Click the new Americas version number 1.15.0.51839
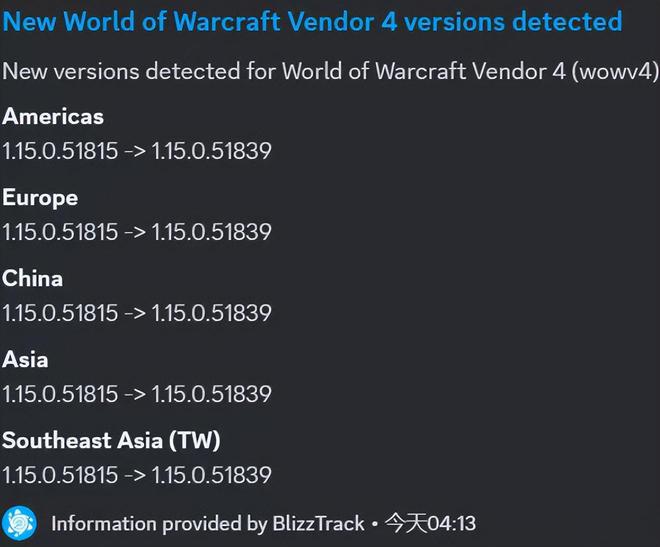The width and height of the screenshot is (660, 547). [x=212, y=151]
